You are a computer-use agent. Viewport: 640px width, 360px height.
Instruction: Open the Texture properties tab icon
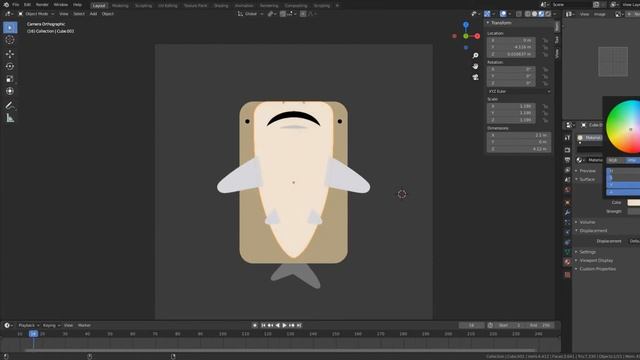pyautogui.click(x=567, y=275)
